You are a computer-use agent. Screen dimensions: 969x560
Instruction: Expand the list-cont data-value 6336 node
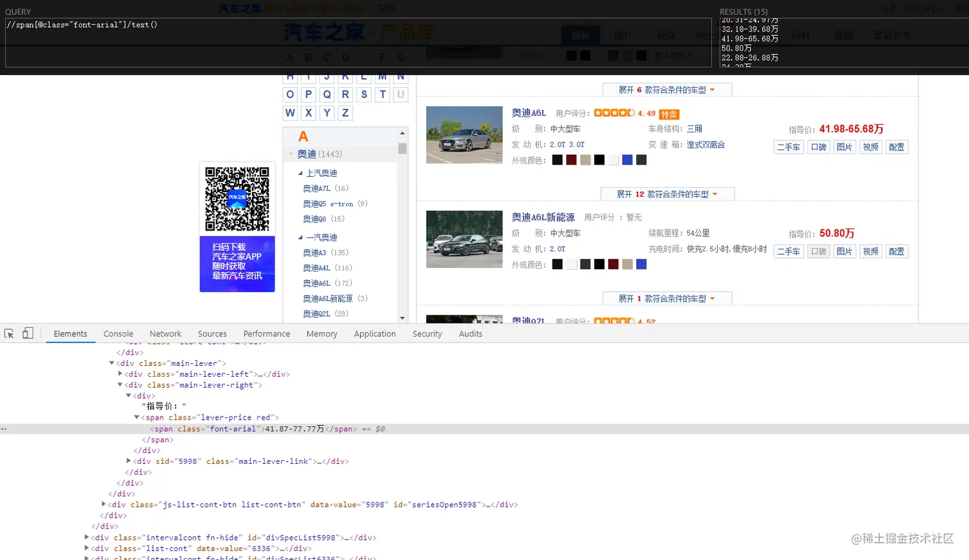tap(87, 548)
